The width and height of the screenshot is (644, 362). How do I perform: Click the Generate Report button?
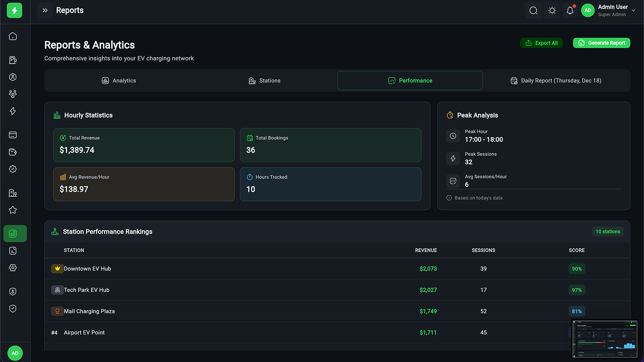click(x=602, y=43)
